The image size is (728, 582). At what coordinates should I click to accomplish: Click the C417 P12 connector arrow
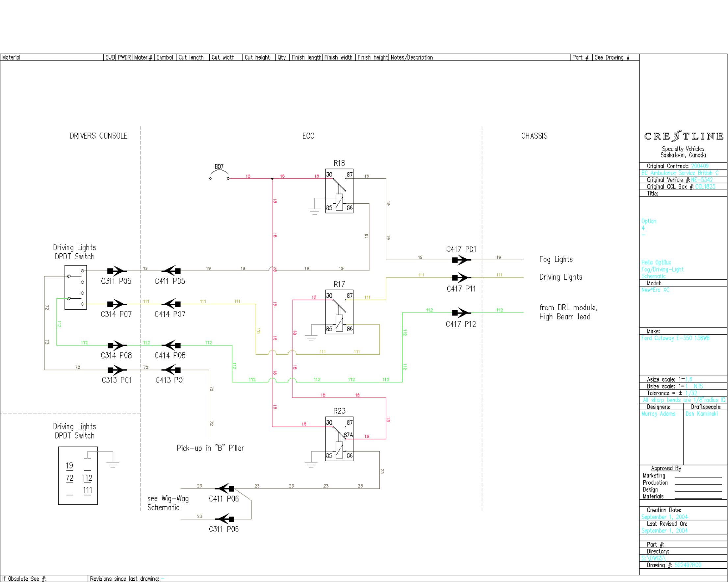(x=462, y=313)
